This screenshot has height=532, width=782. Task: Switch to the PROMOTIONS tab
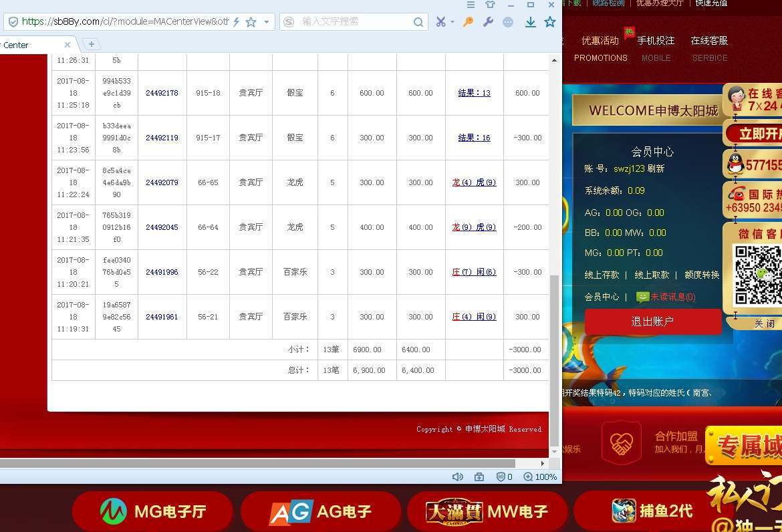click(600, 58)
